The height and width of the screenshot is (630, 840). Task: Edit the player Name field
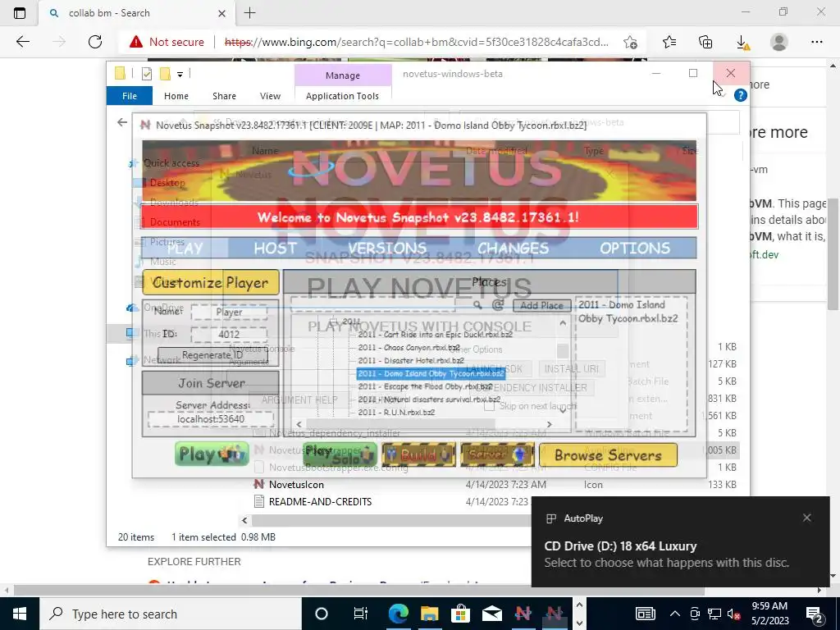point(230,312)
